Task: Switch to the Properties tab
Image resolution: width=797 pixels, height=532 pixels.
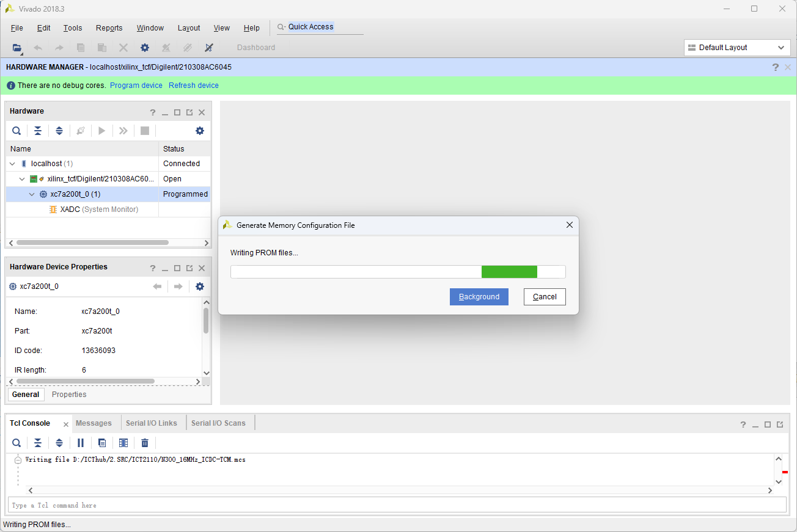Action: point(69,395)
